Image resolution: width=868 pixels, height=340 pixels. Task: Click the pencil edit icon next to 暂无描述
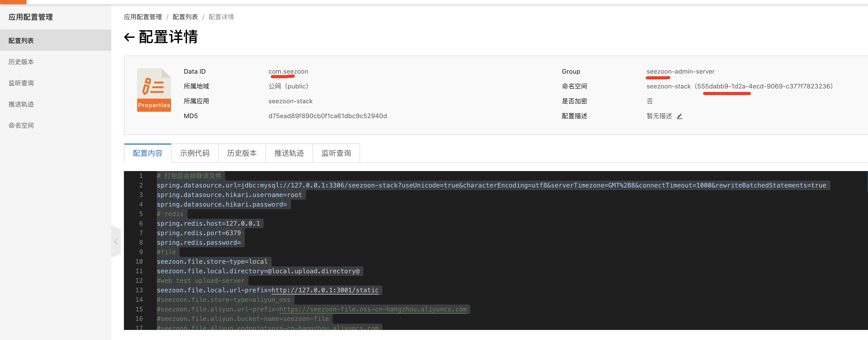679,116
